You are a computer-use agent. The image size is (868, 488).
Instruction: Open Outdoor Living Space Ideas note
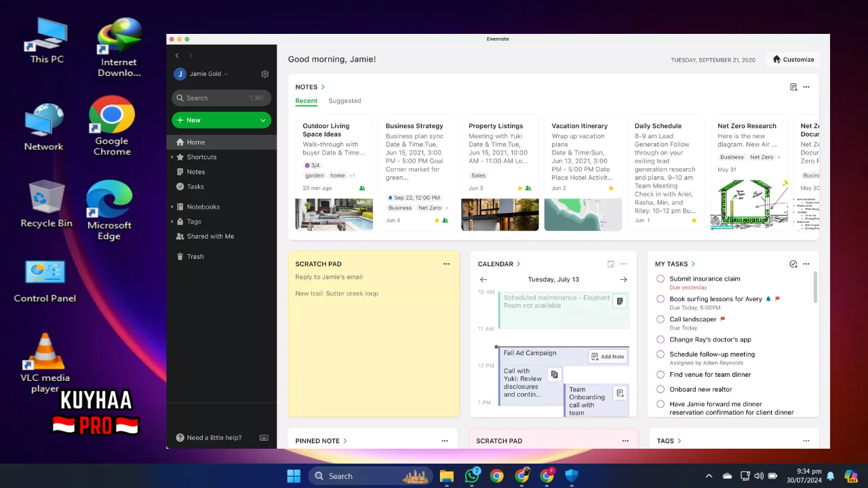click(334, 173)
